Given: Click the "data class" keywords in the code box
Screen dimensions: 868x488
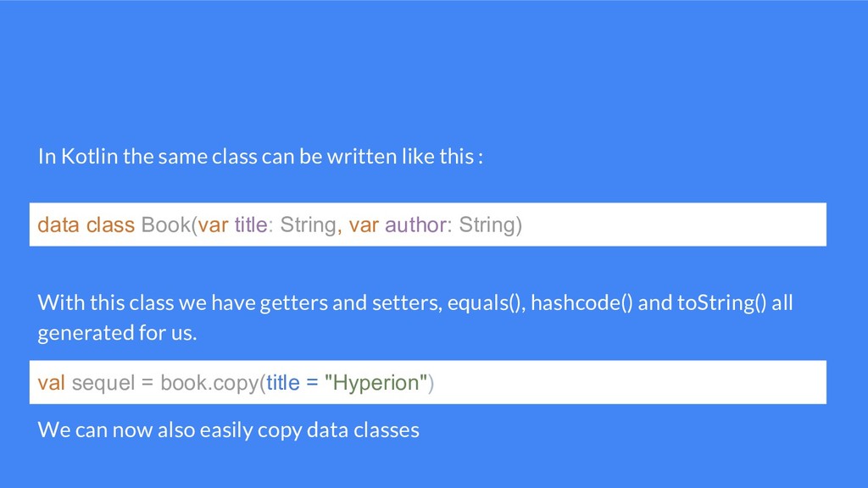Looking at the screenshot, I should click(86, 225).
